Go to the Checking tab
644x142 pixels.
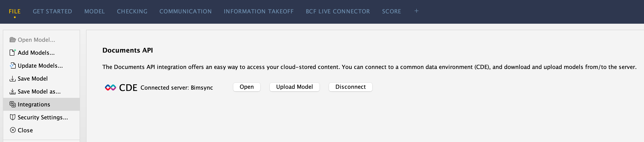pyautogui.click(x=132, y=11)
